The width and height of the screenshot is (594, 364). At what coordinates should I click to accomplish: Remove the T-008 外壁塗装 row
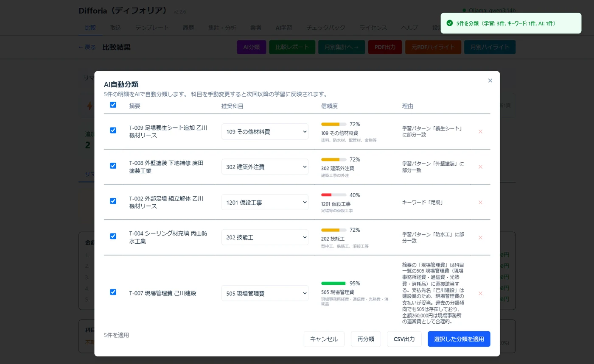[x=480, y=167]
